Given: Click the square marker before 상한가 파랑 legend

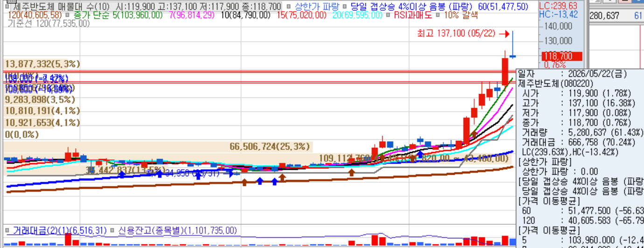Looking at the screenshot, I should (x=289, y=7).
